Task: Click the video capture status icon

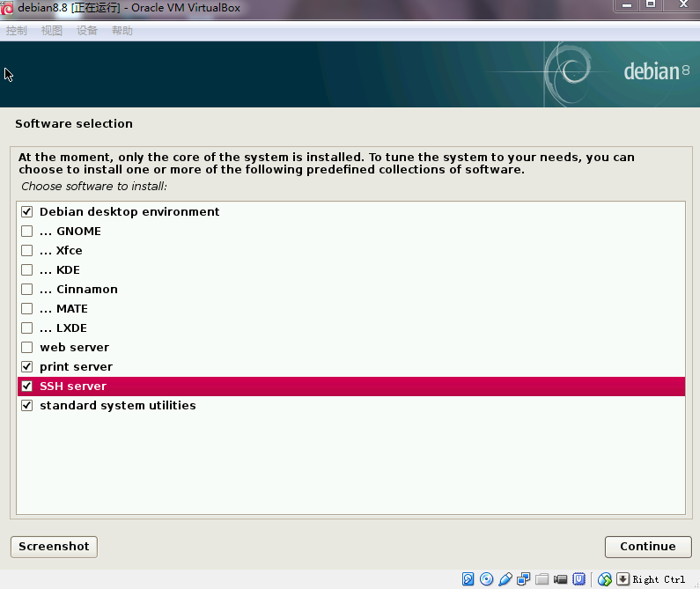Action: click(561, 579)
